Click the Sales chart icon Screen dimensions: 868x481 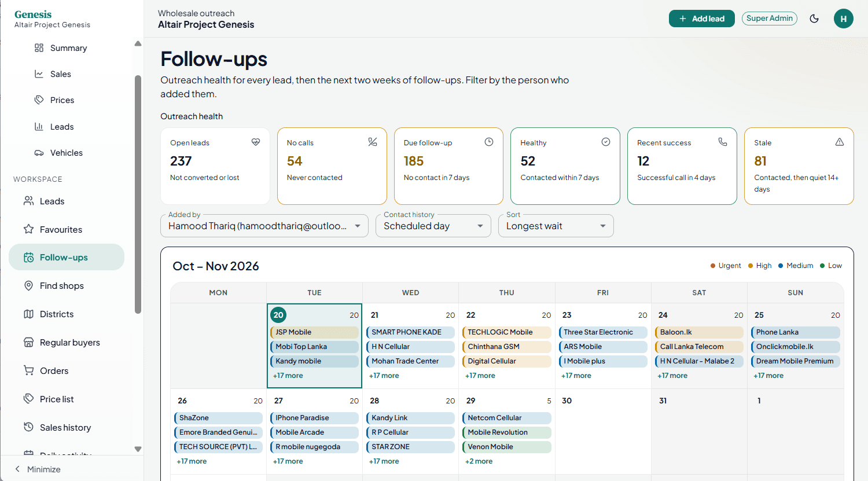39,74
